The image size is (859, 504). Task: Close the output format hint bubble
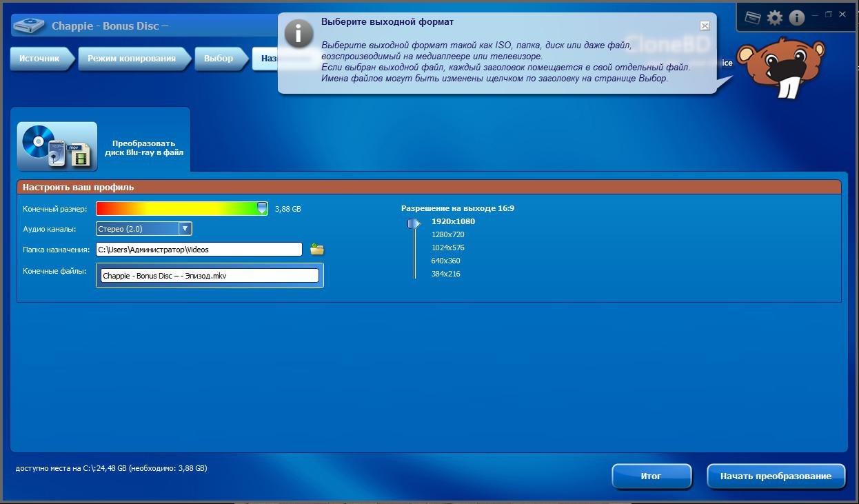coord(705,26)
